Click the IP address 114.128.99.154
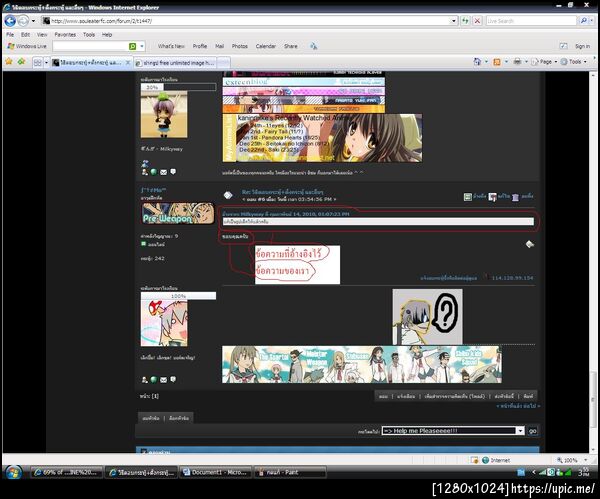Image resolution: width=600 pixels, height=499 pixels. (x=512, y=278)
